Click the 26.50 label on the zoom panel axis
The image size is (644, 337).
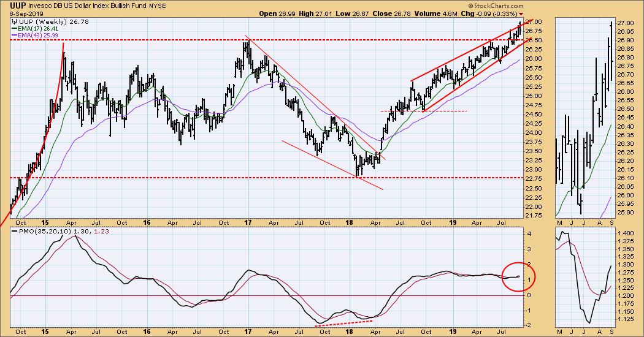[x=624, y=109]
